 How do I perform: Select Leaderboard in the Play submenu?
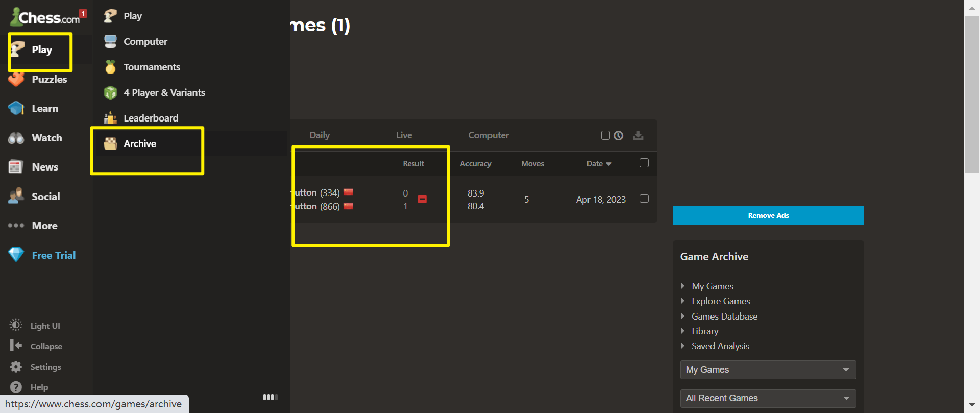pos(151,118)
